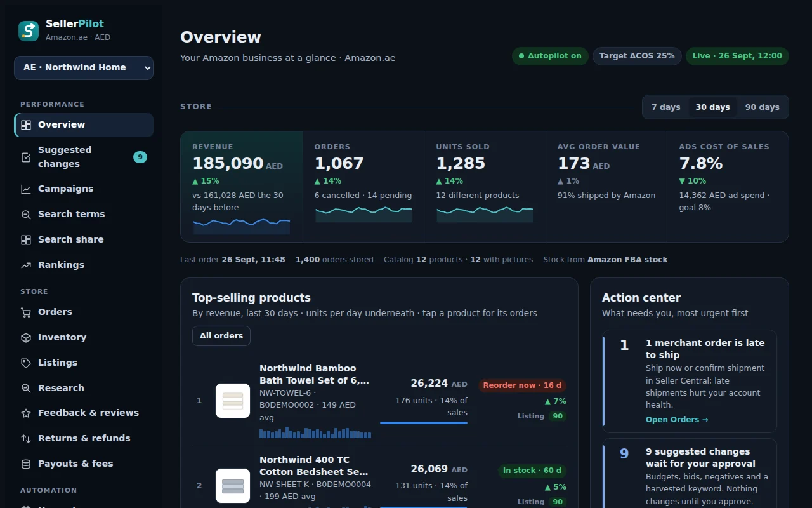Open Feedback & reviews page

pyautogui.click(x=84, y=413)
